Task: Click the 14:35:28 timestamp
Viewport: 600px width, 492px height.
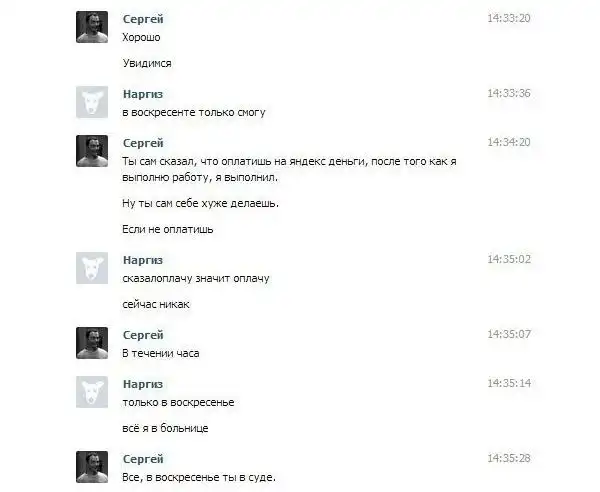Action: [x=509, y=458]
